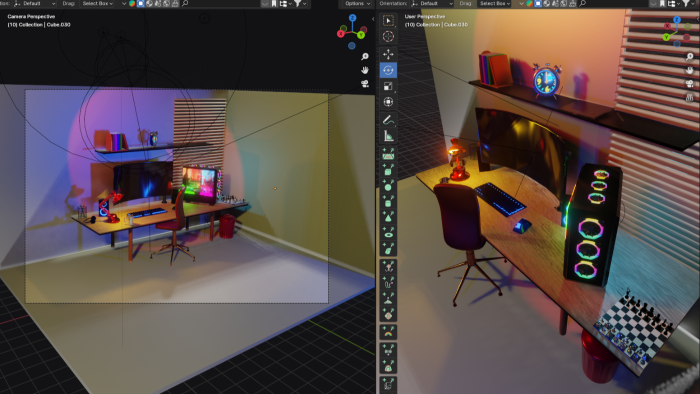
Task: Click the search magnifier in left header
Action: pos(185,4)
